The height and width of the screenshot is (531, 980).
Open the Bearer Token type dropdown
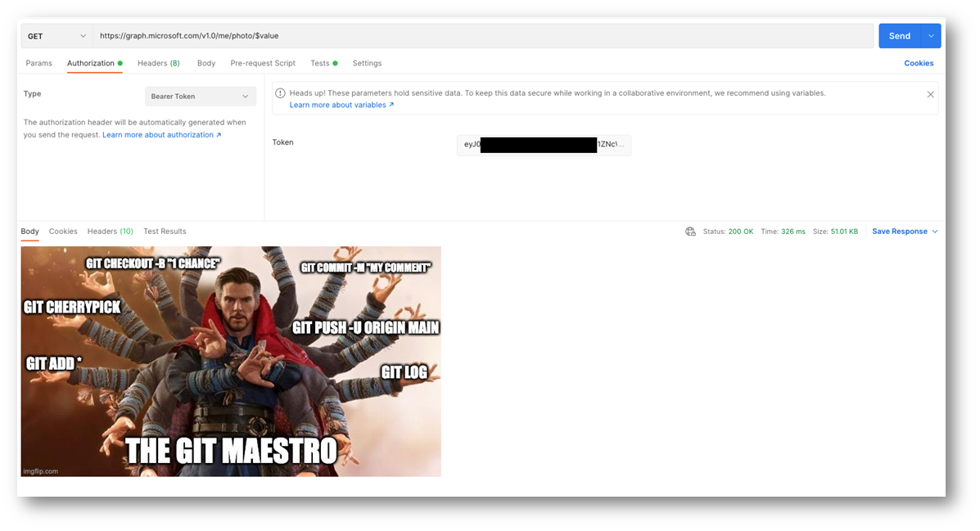201,97
